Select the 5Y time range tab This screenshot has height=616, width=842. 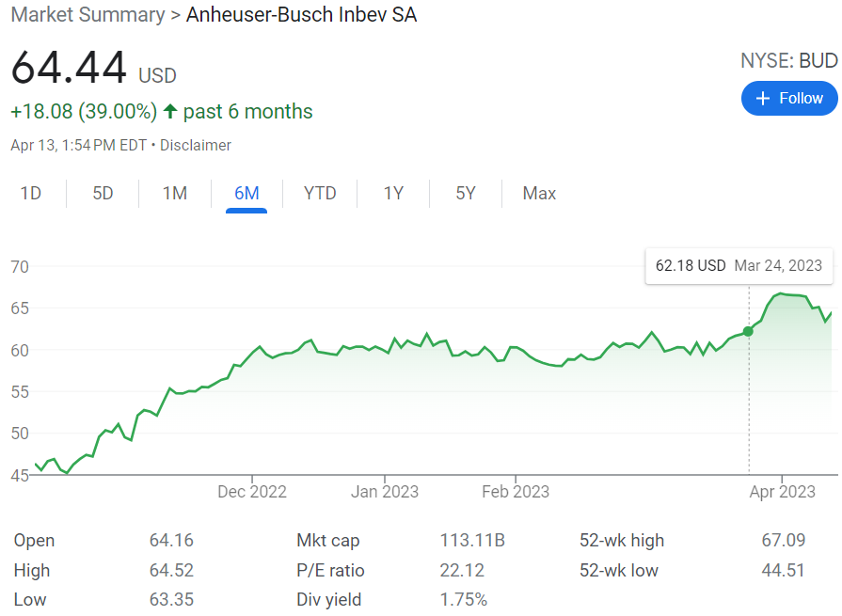[x=466, y=193]
